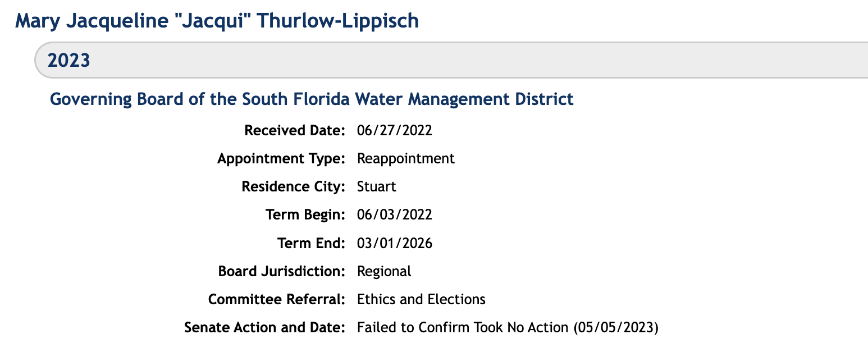Select the Term Begin date 06/03/2022
This screenshot has height=348, width=868.
point(395,215)
